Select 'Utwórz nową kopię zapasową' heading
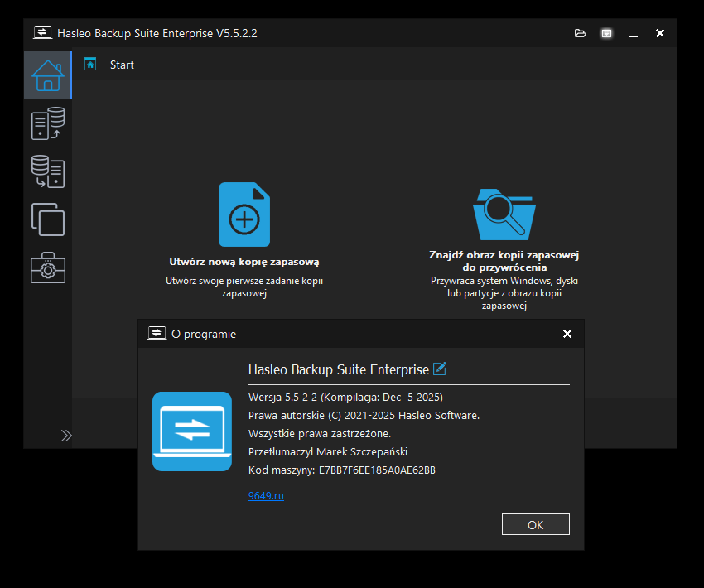Screen dimensions: 704x588 point(244,262)
